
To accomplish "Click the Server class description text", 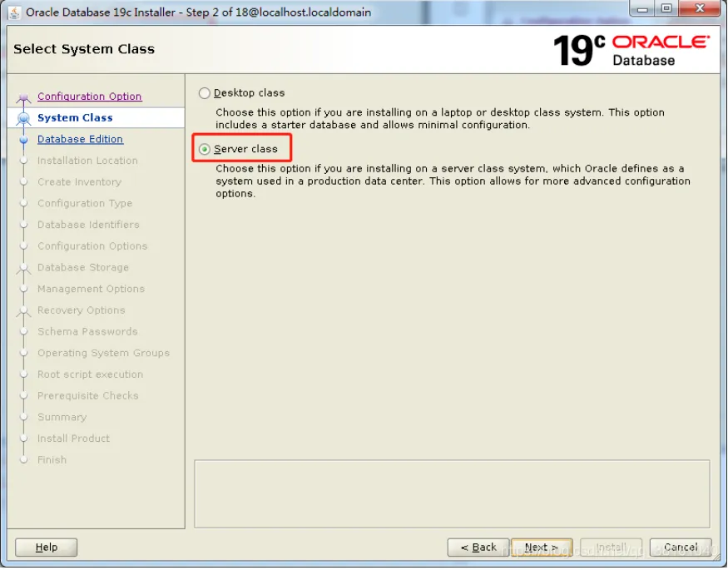I will (453, 181).
